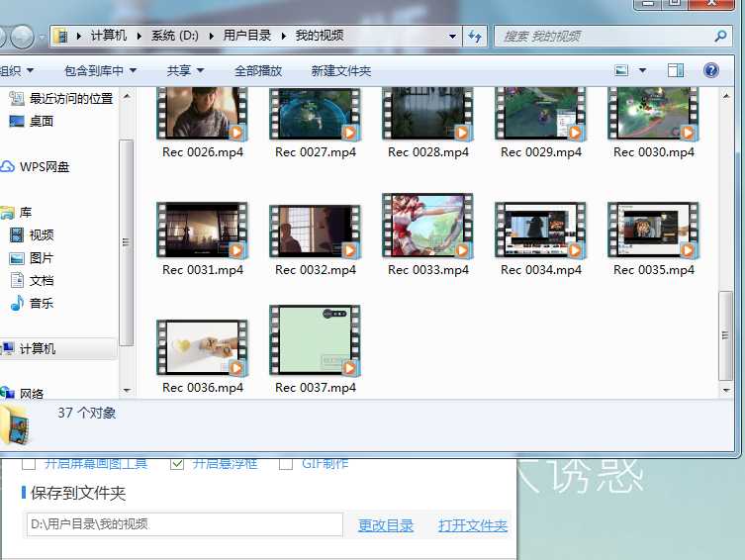Go to 用户目录 in the address breadcrumb

[x=247, y=36]
